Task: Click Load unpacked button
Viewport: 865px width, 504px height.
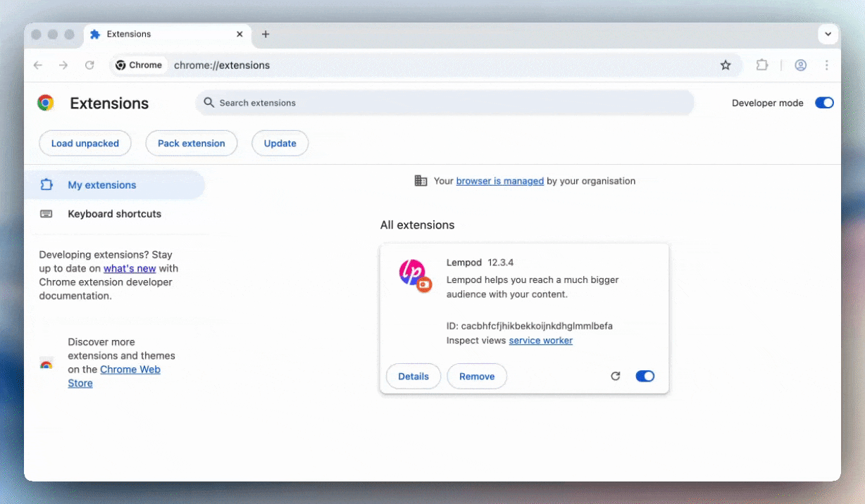Action: point(85,143)
